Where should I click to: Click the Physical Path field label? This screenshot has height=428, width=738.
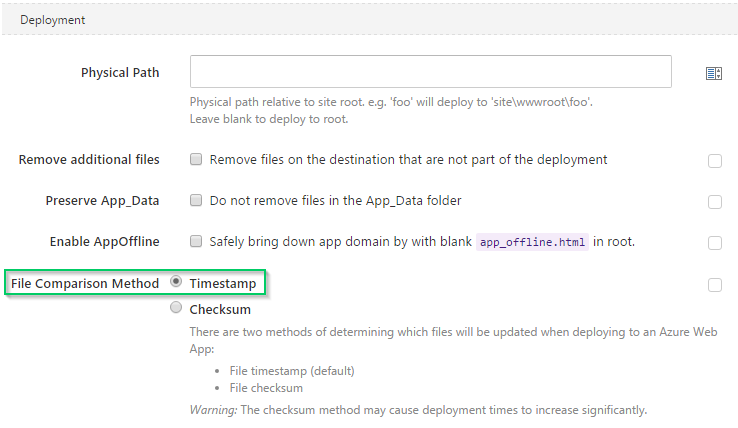tap(120, 73)
